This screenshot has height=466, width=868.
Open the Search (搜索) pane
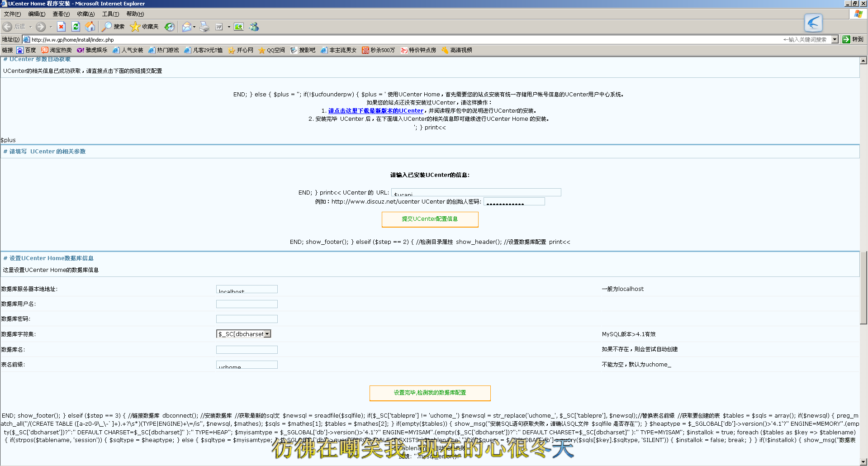tap(113, 27)
